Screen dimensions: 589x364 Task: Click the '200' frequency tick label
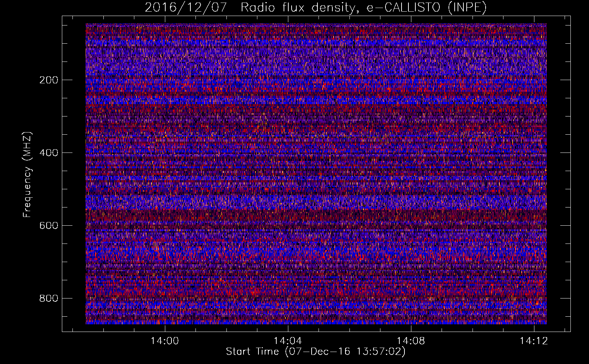[48, 80]
